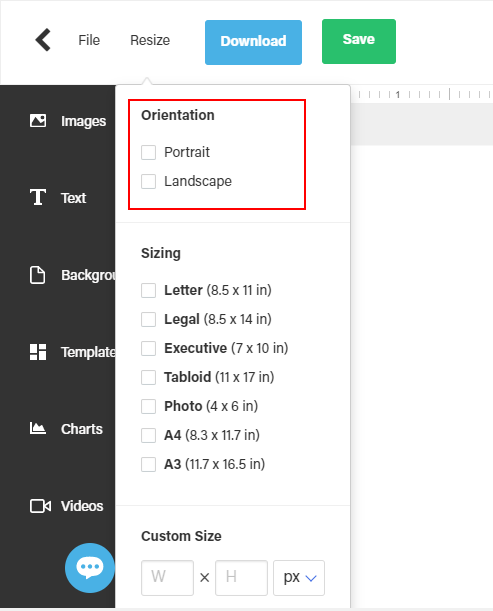
Task: Open the Images panel icon
Action: [38, 120]
